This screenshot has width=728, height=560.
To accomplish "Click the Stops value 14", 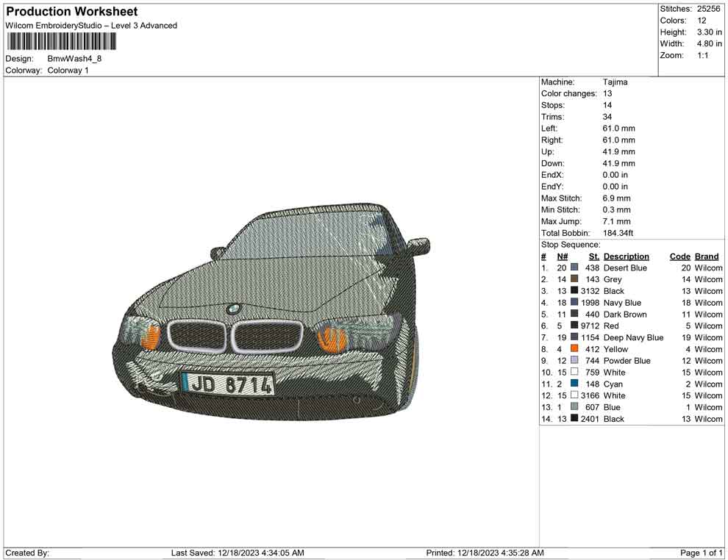I will point(607,105).
